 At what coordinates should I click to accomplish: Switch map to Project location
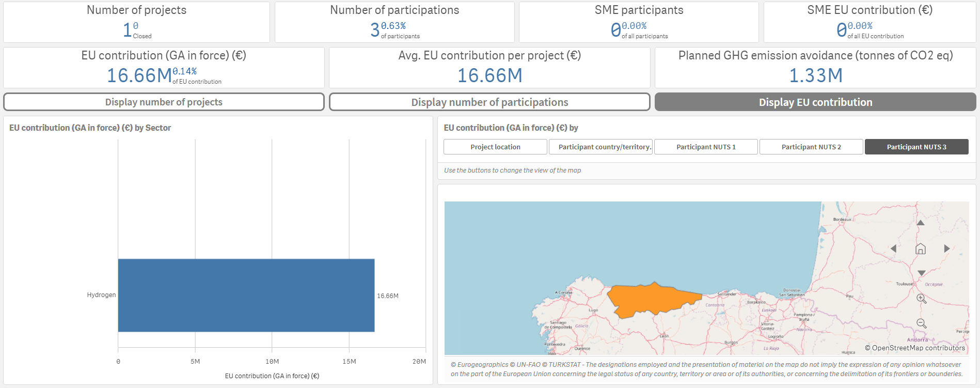point(495,147)
